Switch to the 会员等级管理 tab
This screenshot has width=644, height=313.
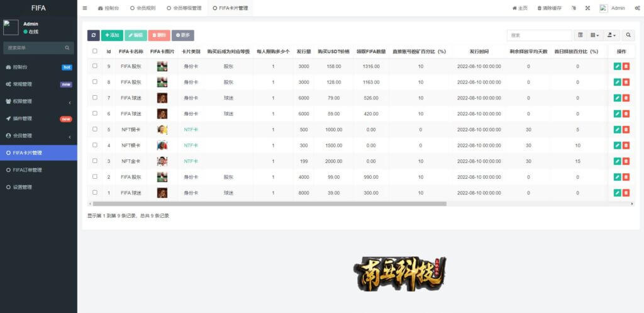[x=184, y=8]
